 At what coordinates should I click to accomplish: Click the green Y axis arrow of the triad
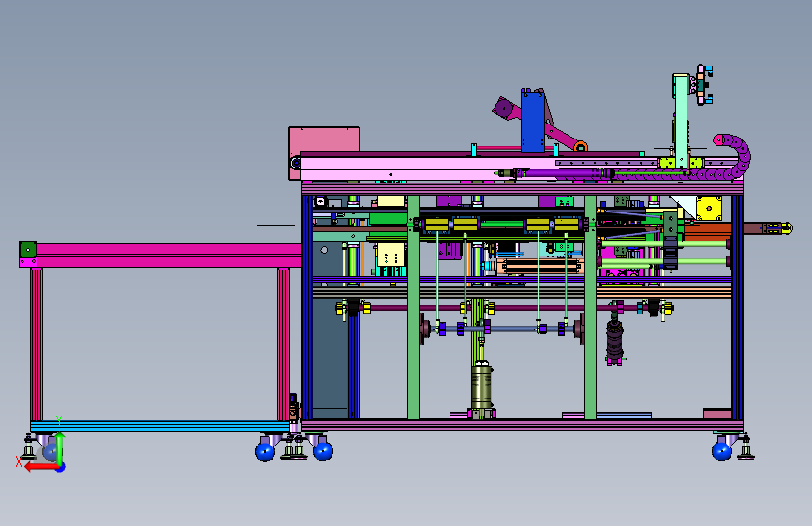pyautogui.click(x=60, y=447)
